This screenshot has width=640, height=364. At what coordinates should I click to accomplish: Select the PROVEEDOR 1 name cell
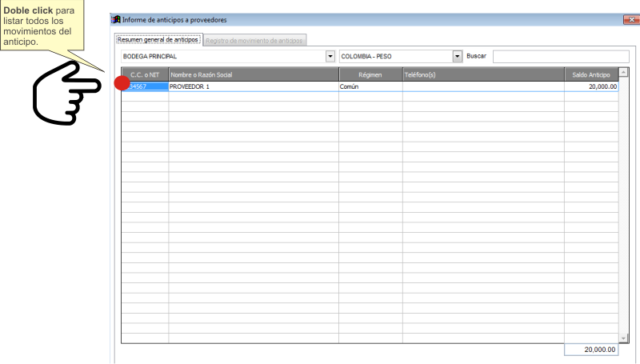[x=254, y=86]
